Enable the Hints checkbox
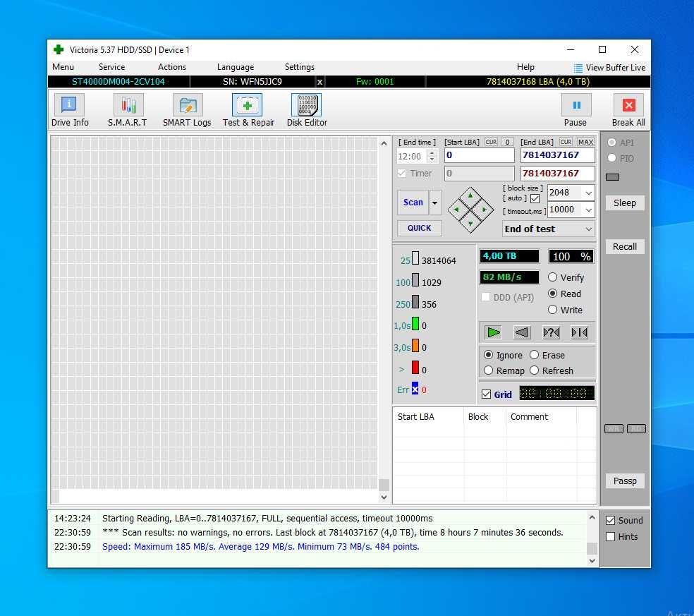Viewport: 694px width, 616px height. [610, 537]
